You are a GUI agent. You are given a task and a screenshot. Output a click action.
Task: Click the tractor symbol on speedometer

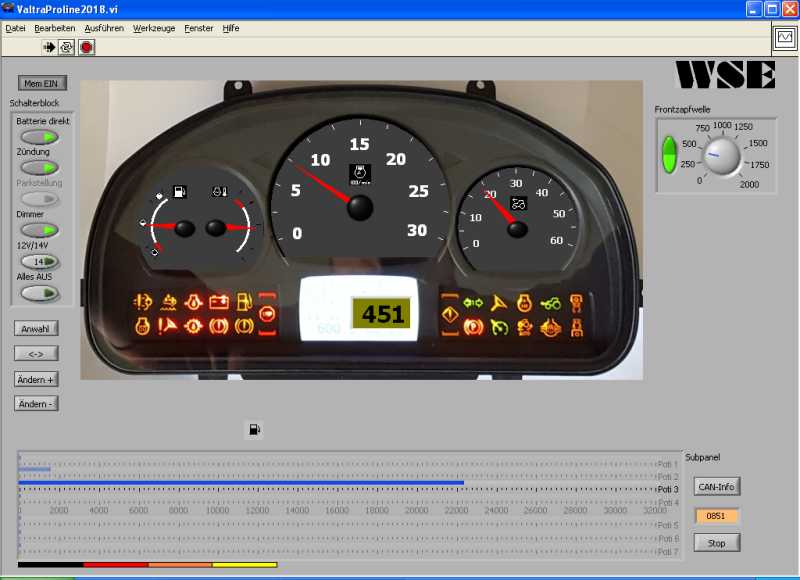point(518,204)
